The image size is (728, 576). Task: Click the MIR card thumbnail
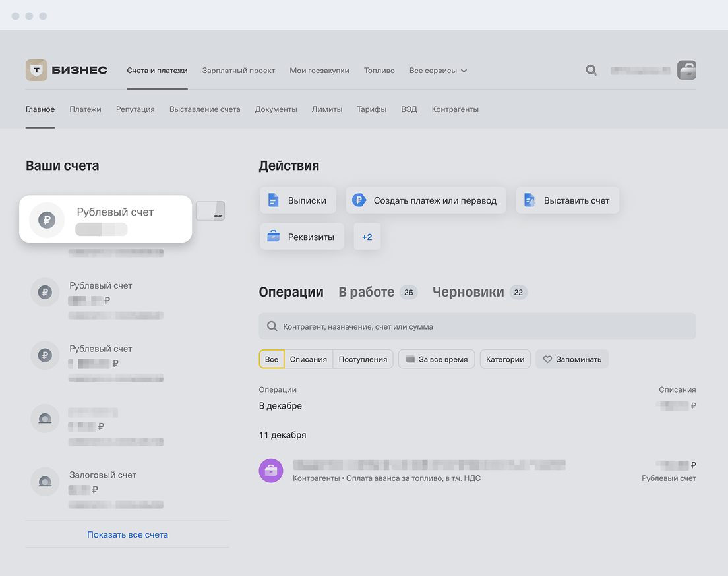pos(210,211)
